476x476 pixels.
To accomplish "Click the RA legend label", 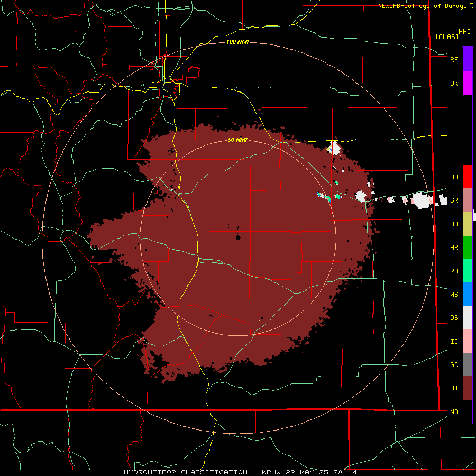I will [x=454, y=271].
